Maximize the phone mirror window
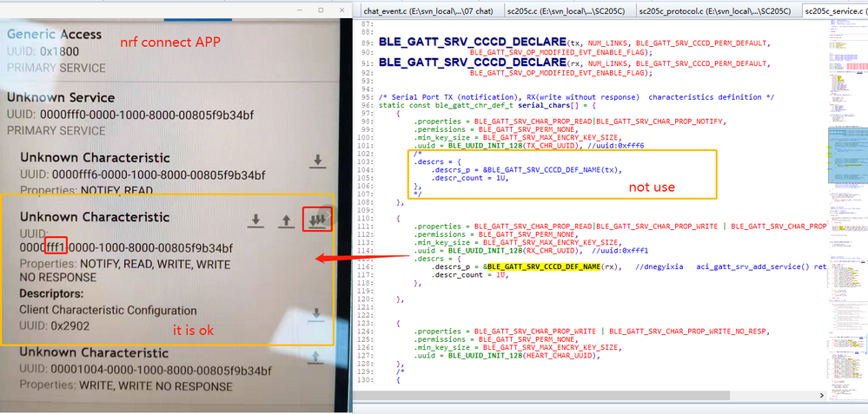This screenshot has width=868, height=414. point(321,10)
